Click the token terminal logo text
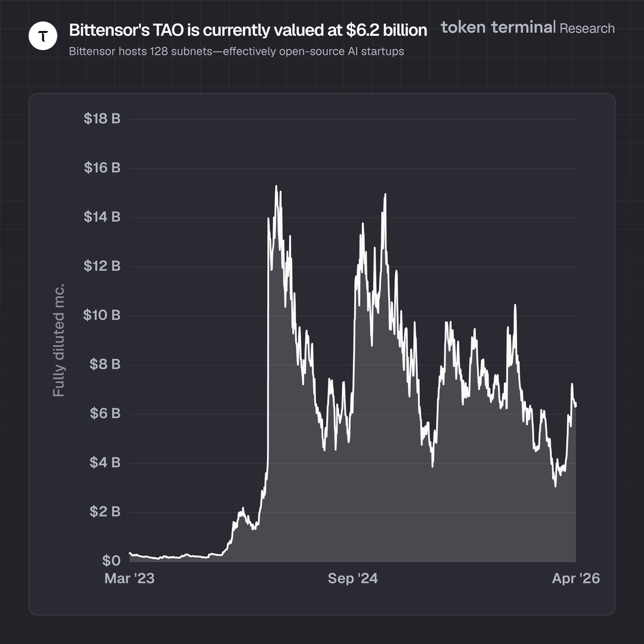 coord(498,27)
